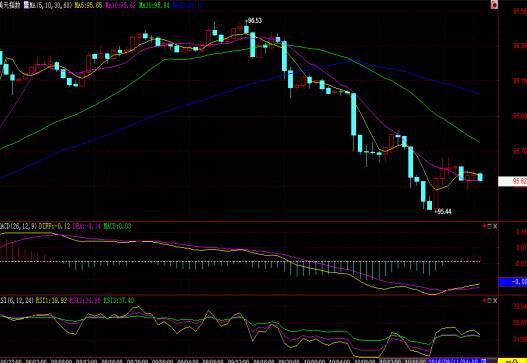
Task: Click the purple DEA value
Action: pos(86,226)
